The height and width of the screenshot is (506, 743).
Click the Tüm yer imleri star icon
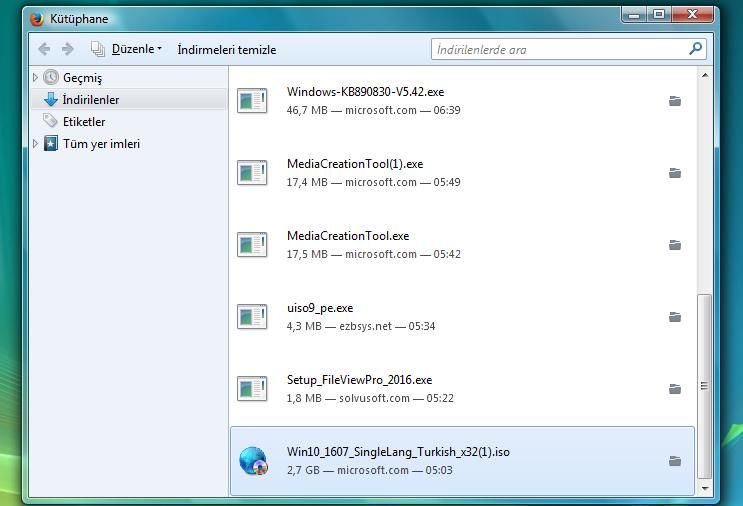pos(51,143)
